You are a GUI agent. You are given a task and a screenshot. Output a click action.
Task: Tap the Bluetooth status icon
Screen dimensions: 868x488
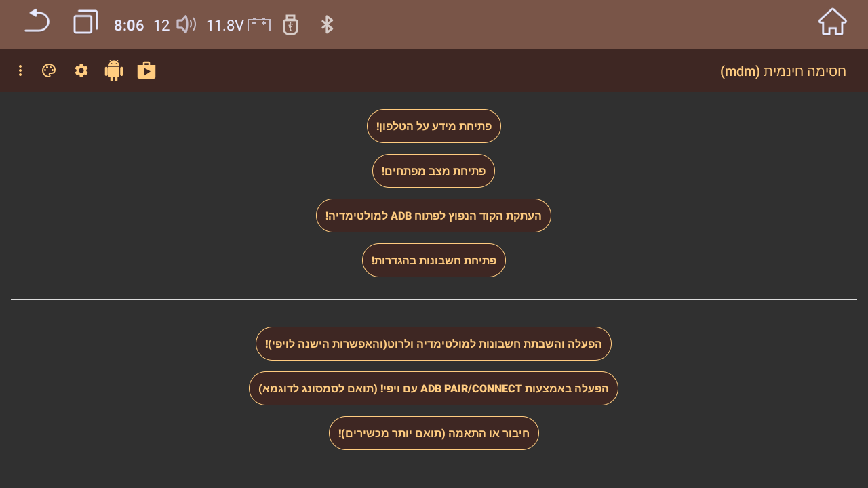click(327, 25)
